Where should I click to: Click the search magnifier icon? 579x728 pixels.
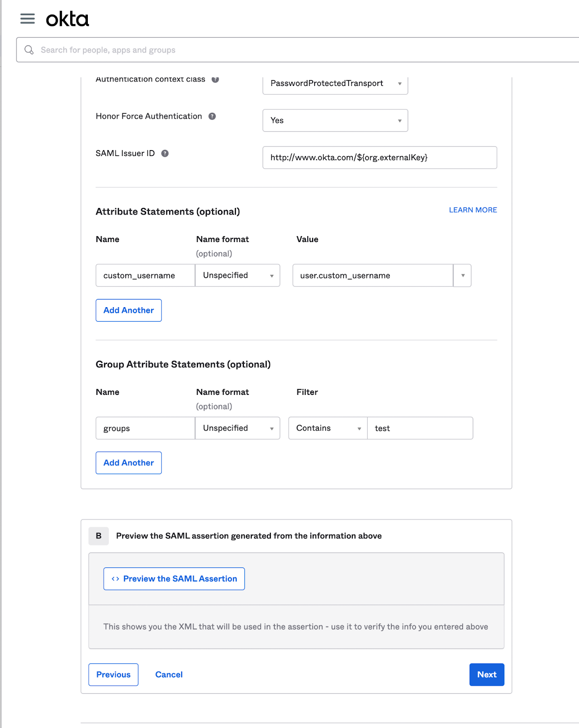pyautogui.click(x=29, y=50)
